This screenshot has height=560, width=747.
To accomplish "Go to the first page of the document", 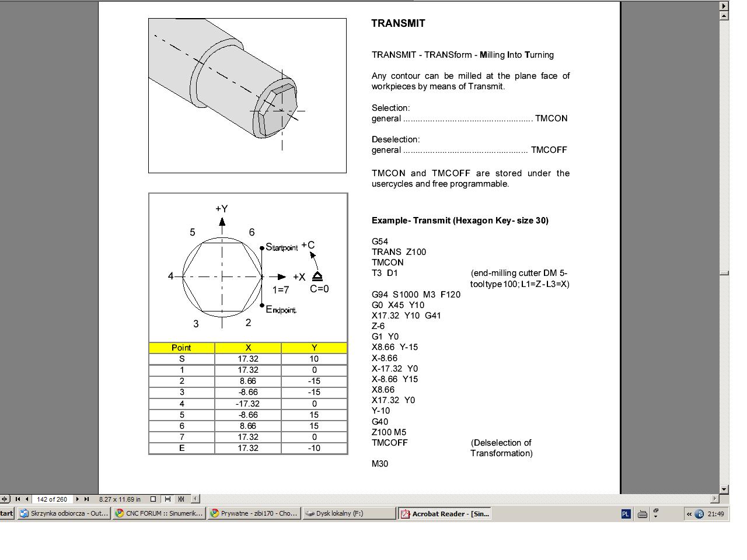I will pos(18,499).
